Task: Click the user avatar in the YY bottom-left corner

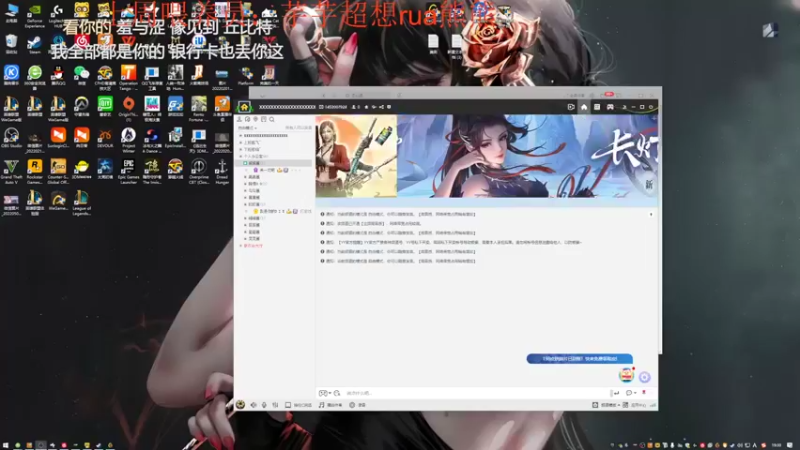Action: click(240, 405)
